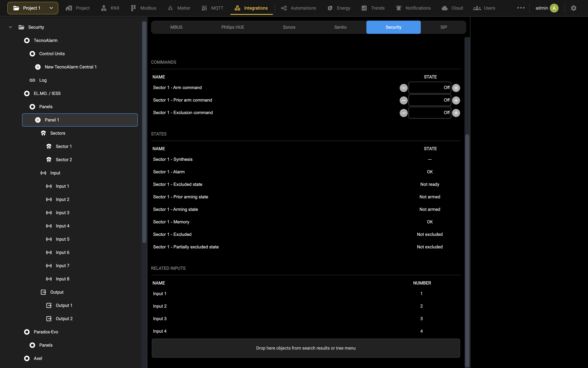This screenshot has width=588, height=368.
Task: Click the New TecnoAlarm Central 1 icon
Action: point(38,67)
